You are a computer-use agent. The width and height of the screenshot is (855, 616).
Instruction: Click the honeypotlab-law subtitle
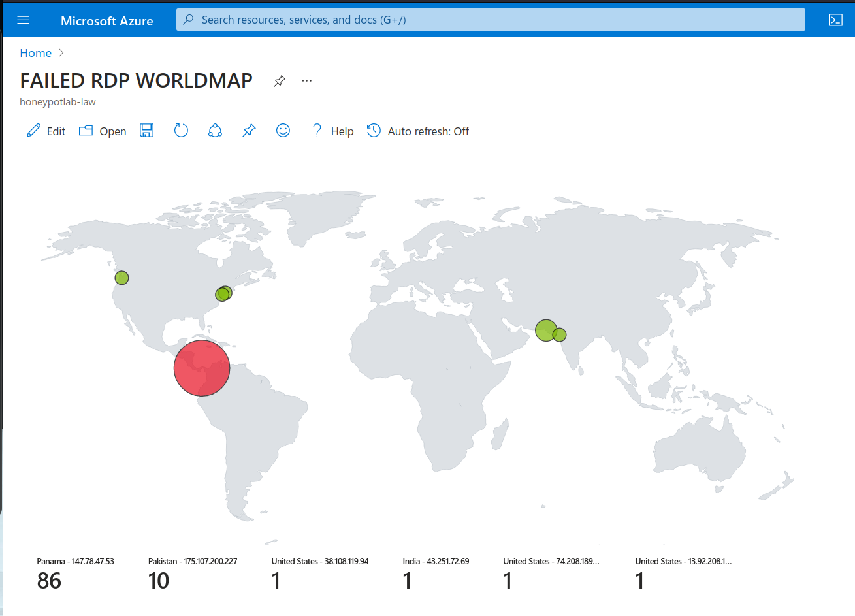tap(57, 102)
